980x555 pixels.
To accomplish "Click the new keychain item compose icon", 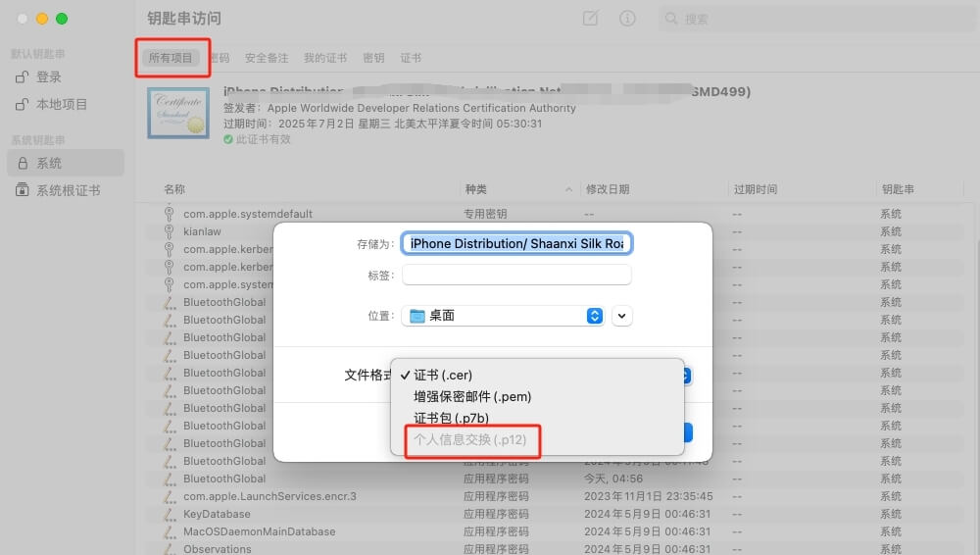I will pyautogui.click(x=590, y=19).
